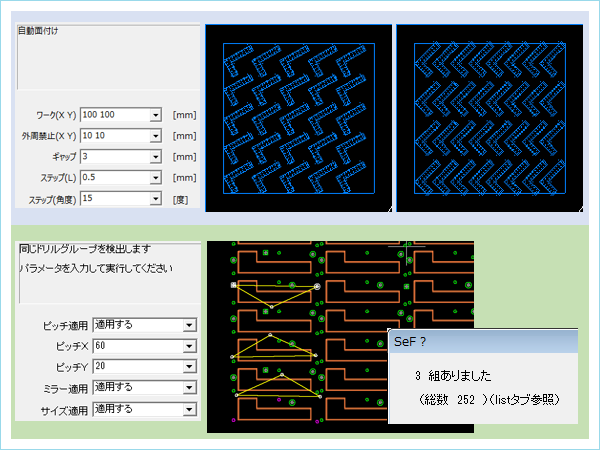Click resize grip on right preview corner
600x450 pixels.
(x=577, y=207)
